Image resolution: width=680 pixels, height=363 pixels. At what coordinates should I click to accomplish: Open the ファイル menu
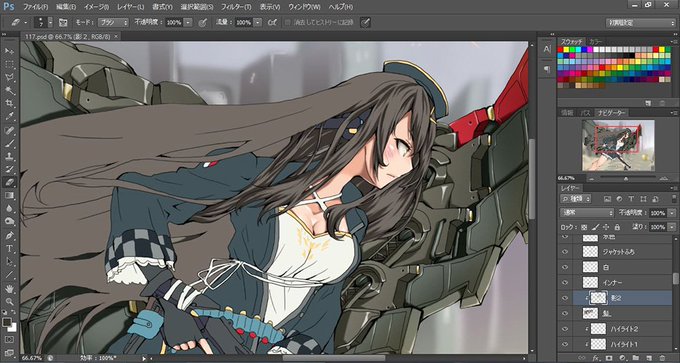pyautogui.click(x=36, y=7)
